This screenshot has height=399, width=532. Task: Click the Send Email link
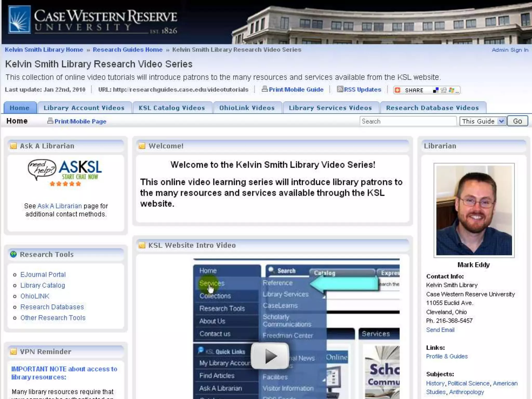(x=440, y=330)
